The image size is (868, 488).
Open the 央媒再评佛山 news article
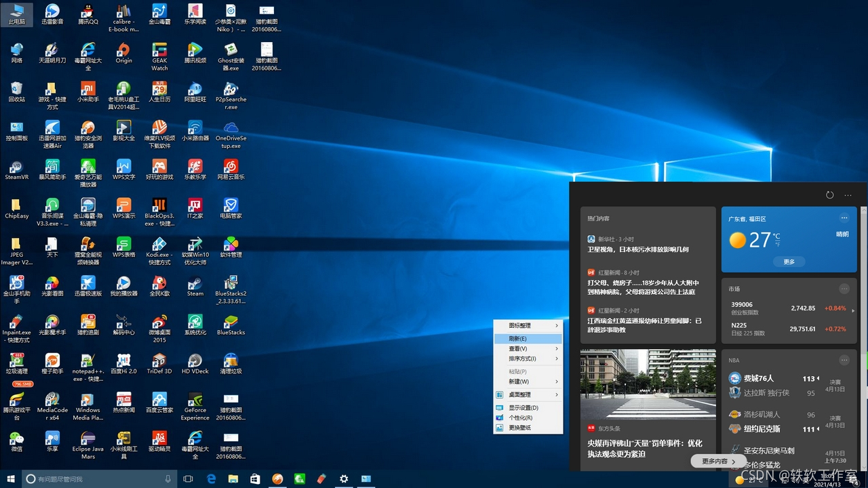[x=645, y=449]
